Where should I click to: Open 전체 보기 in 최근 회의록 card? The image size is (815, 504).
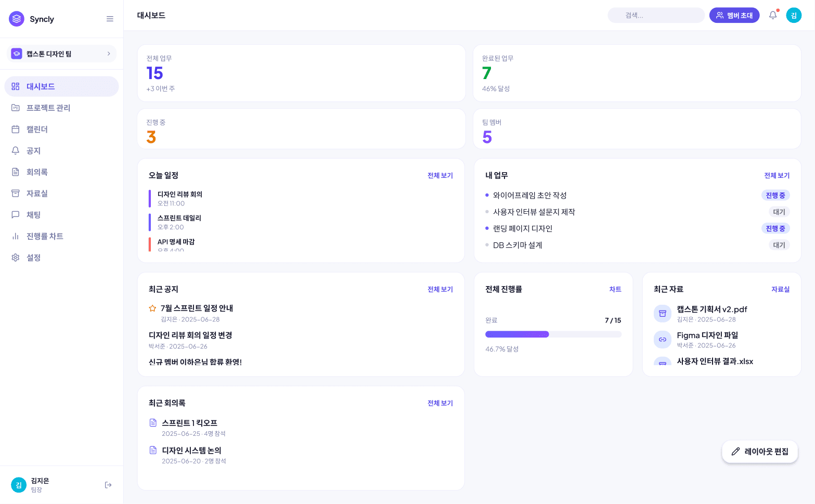pyautogui.click(x=440, y=403)
